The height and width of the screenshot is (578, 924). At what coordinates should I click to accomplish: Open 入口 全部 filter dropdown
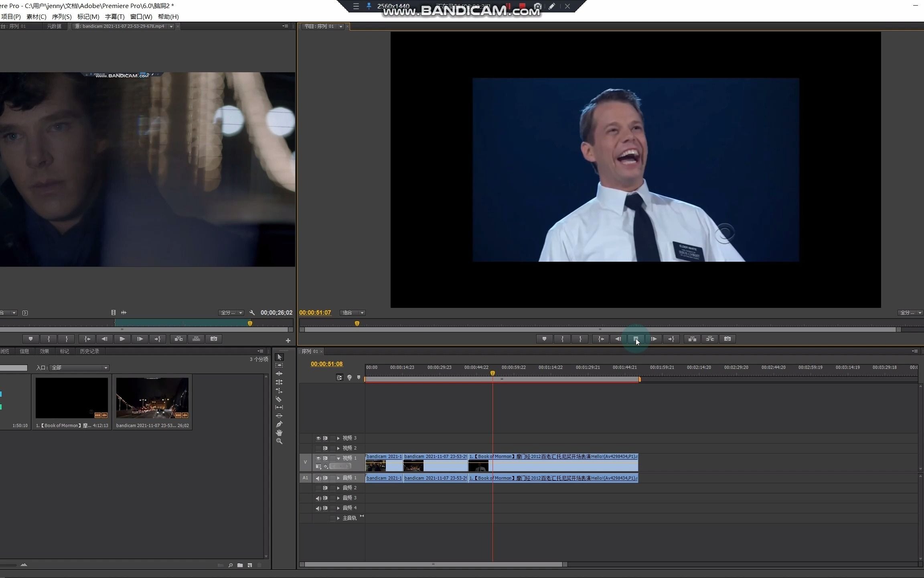(79, 368)
